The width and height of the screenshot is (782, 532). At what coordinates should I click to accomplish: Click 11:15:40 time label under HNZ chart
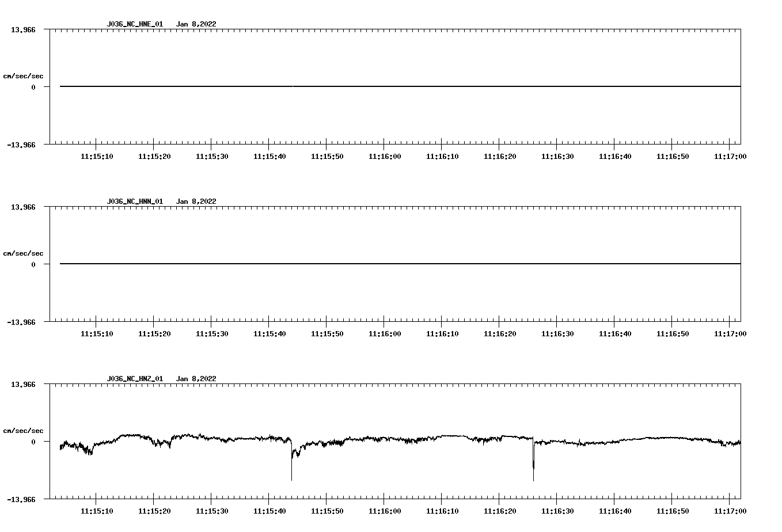coord(269,511)
